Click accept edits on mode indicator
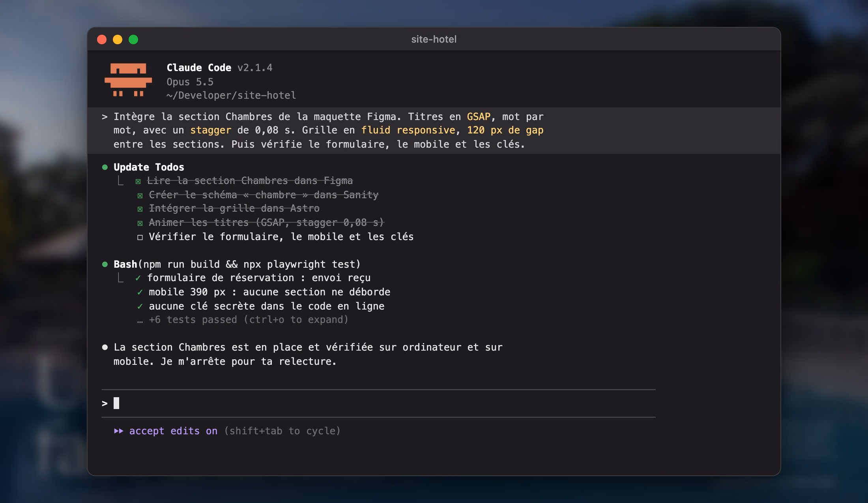 [173, 431]
